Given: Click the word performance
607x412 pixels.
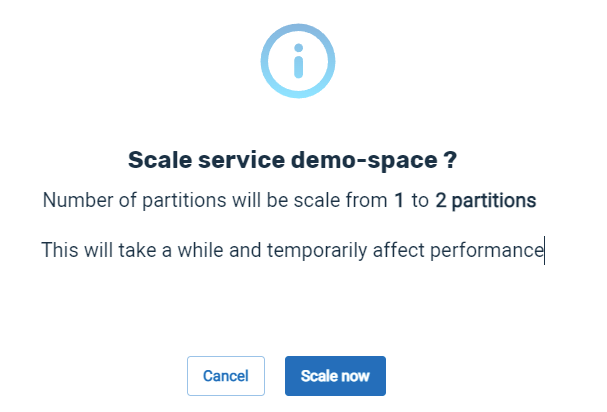Looking at the screenshot, I should point(487,251).
